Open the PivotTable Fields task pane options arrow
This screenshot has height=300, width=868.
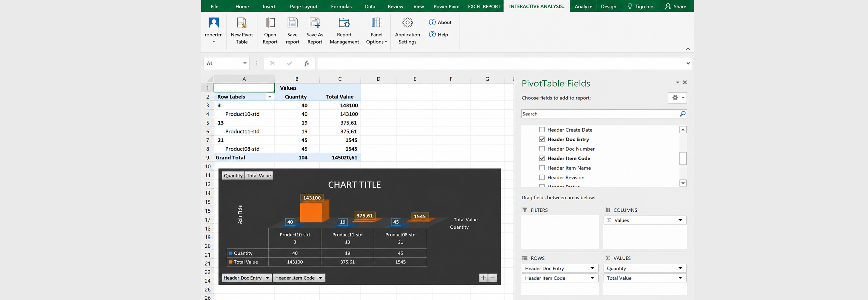coord(677,82)
